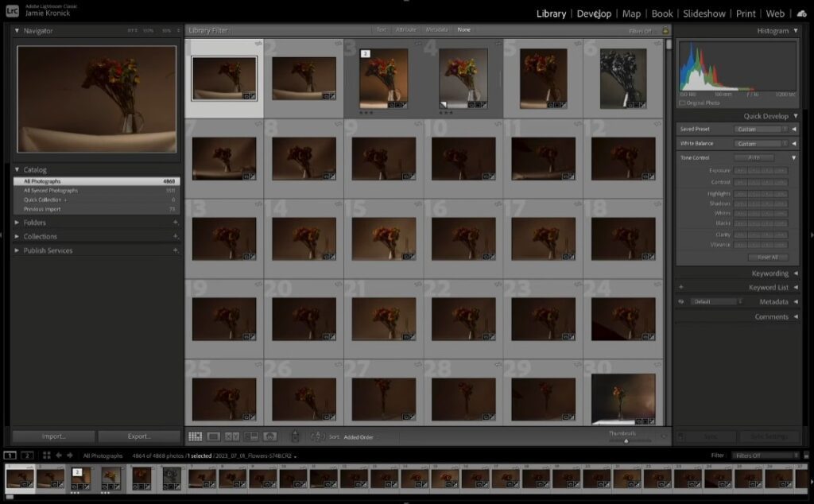Open the Saved Preset Custom dropdown
Image resolution: width=814 pixels, height=504 pixels.
click(759, 128)
